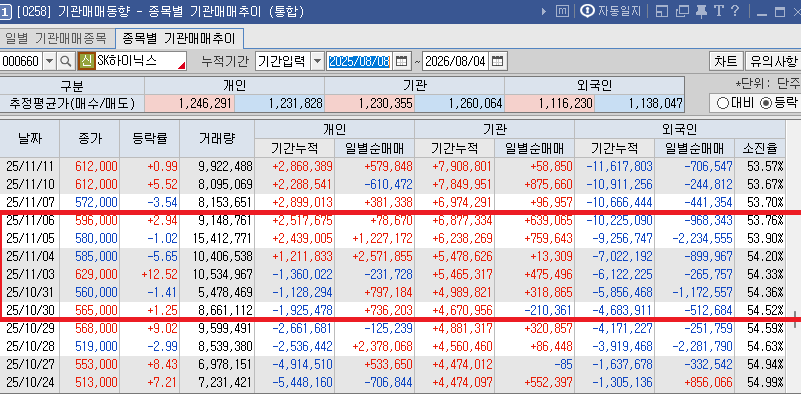Click the overlapping windows copy icon
The height and width of the screenshot is (394, 801).
point(682,11)
